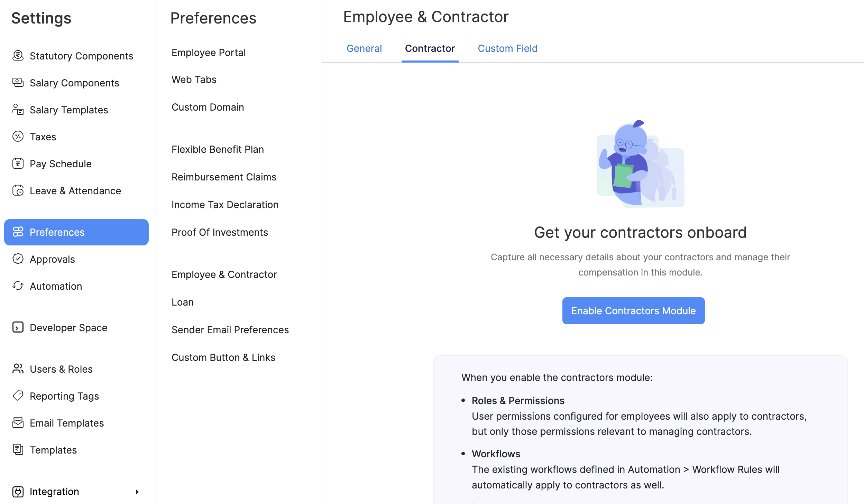Select the Statutory Components icon
This screenshot has height=504, width=864.
click(18, 55)
